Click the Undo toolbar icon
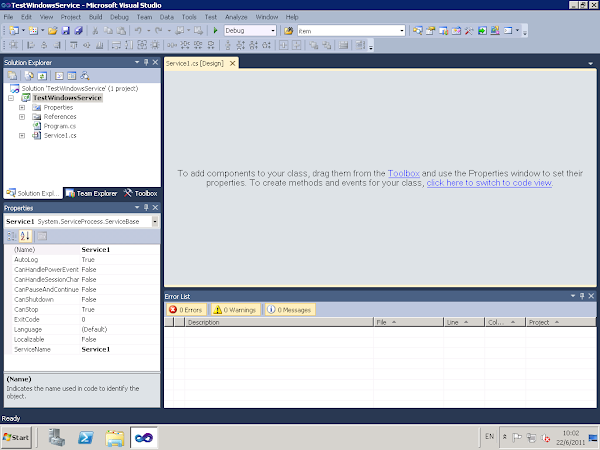The image size is (600, 450). click(x=138, y=31)
